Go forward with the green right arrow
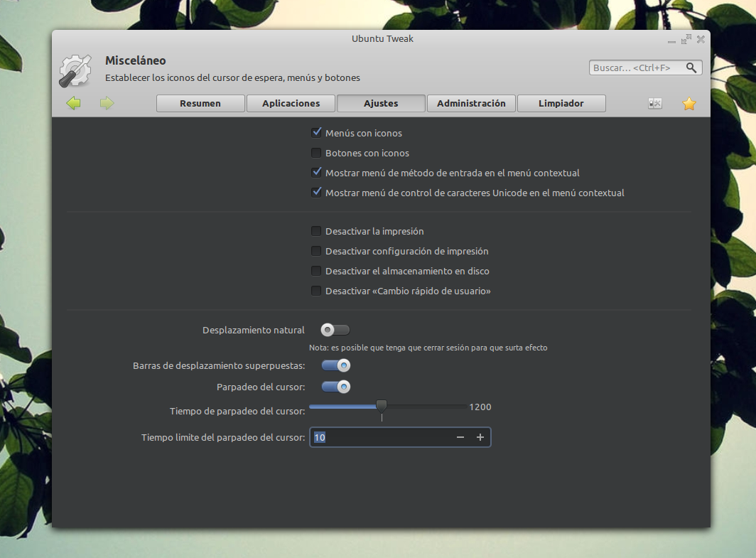The width and height of the screenshot is (756, 558). [x=107, y=103]
